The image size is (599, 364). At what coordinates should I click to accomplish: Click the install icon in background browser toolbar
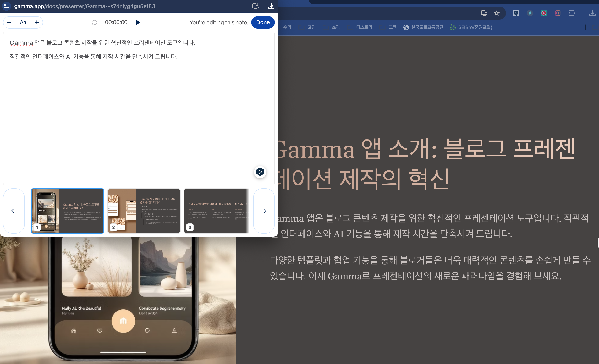tap(484, 13)
